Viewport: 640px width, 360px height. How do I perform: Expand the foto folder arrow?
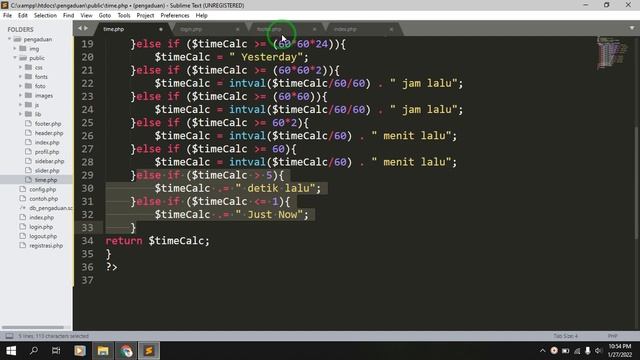coord(21,86)
